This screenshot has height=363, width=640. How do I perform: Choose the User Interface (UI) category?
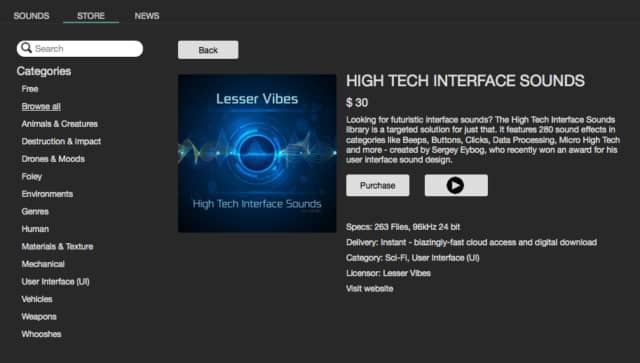pos(56,282)
